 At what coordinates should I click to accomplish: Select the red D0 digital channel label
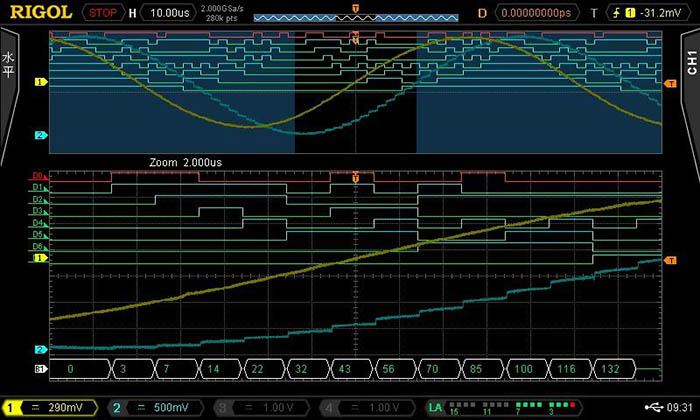pyautogui.click(x=39, y=175)
